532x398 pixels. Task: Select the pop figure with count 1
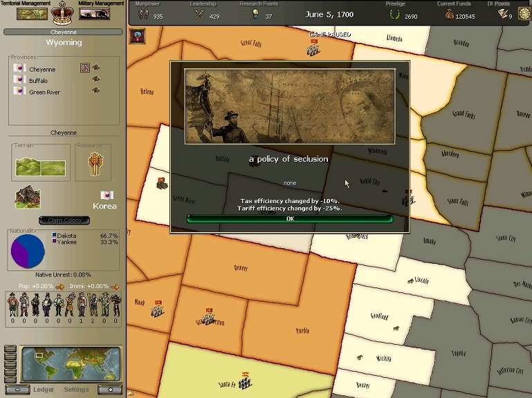(x=81, y=305)
